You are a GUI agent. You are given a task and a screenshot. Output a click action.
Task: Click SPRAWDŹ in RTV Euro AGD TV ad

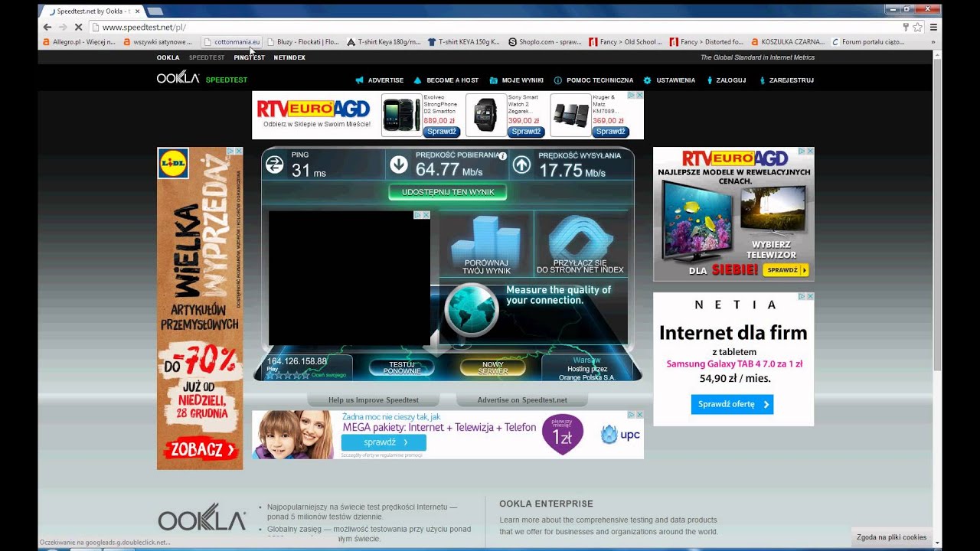pyautogui.click(x=786, y=270)
